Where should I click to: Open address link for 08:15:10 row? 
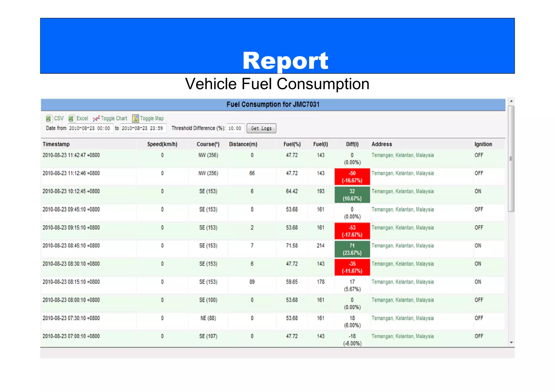click(x=402, y=282)
